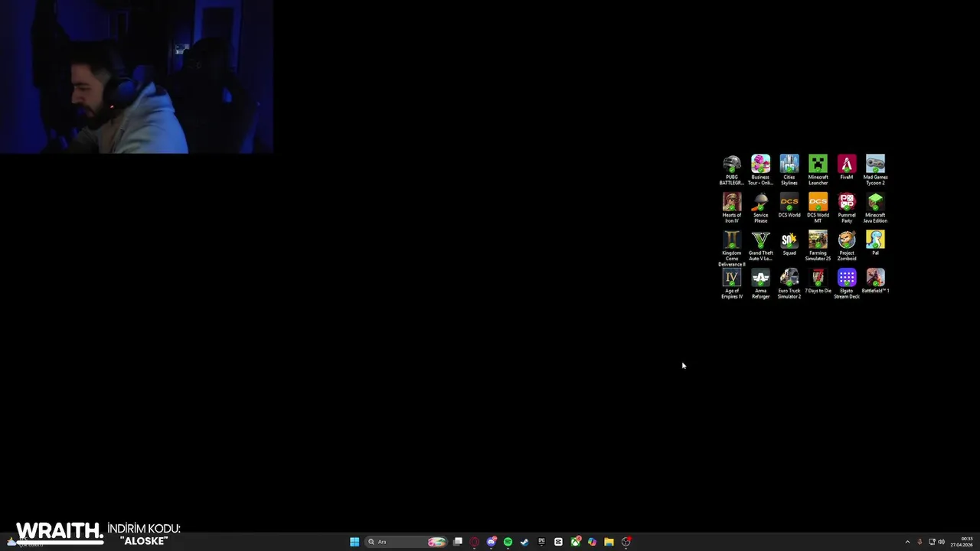Select the Business Tour desktop shortcut

click(x=760, y=169)
